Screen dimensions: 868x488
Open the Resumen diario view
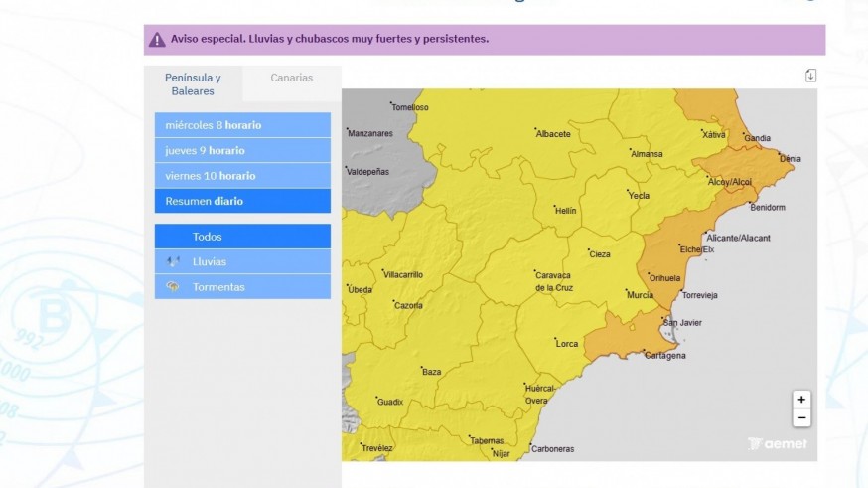pyautogui.click(x=242, y=201)
